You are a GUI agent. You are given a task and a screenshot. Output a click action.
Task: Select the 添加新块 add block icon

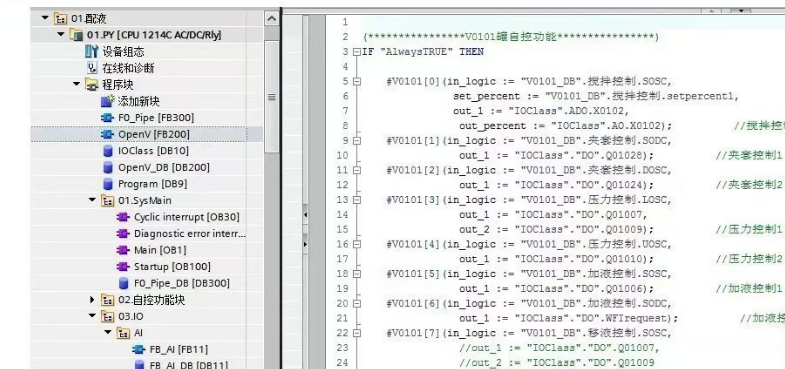pos(108,101)
